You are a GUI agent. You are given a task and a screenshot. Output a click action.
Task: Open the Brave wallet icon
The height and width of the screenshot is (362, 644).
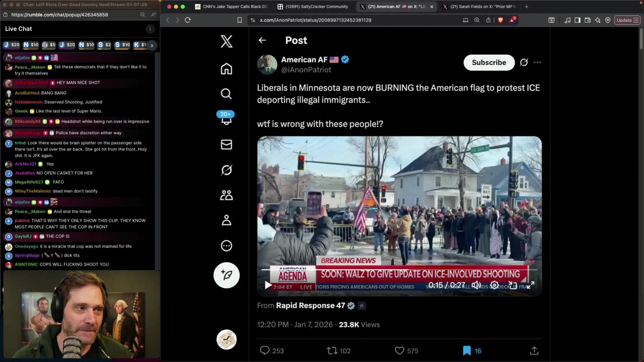588,20
